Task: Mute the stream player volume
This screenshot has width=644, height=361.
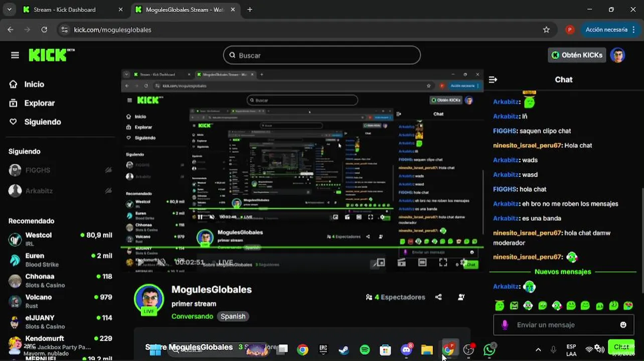Action: [x=161, y=262]
